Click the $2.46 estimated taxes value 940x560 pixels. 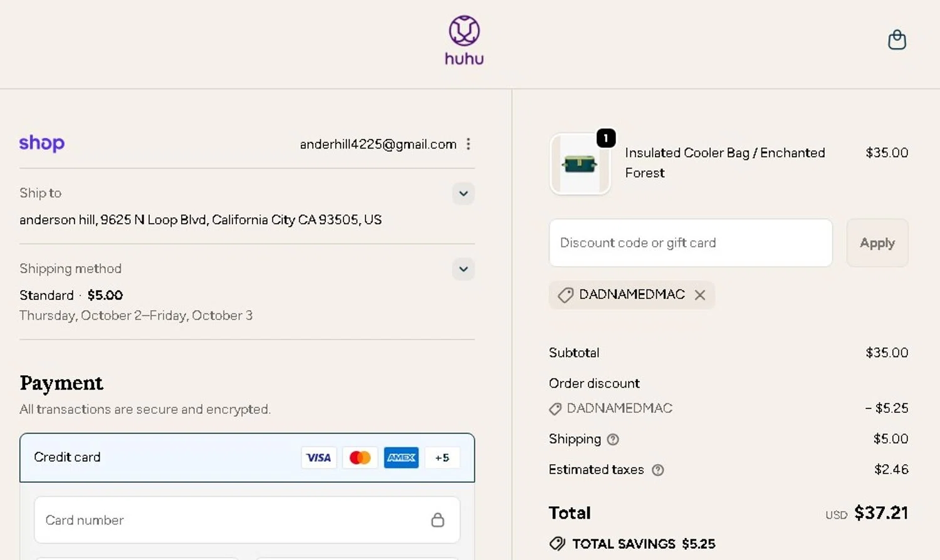(891, 470)
